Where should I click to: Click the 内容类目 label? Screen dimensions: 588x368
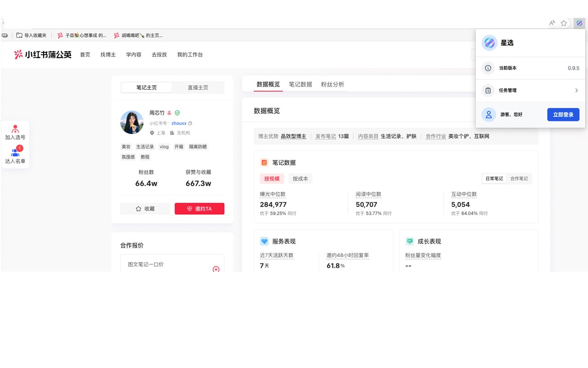[368, 137]
